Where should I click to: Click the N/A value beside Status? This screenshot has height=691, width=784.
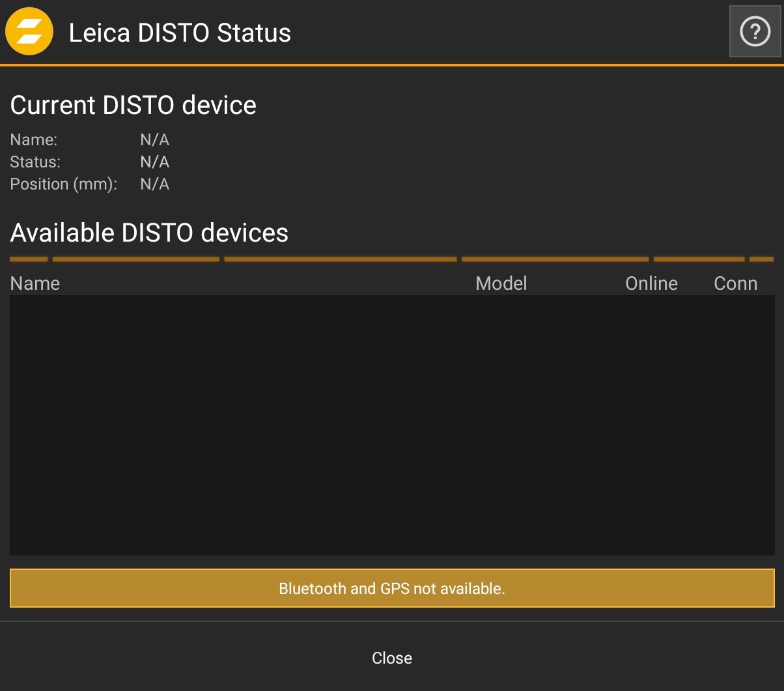(154, 162)
